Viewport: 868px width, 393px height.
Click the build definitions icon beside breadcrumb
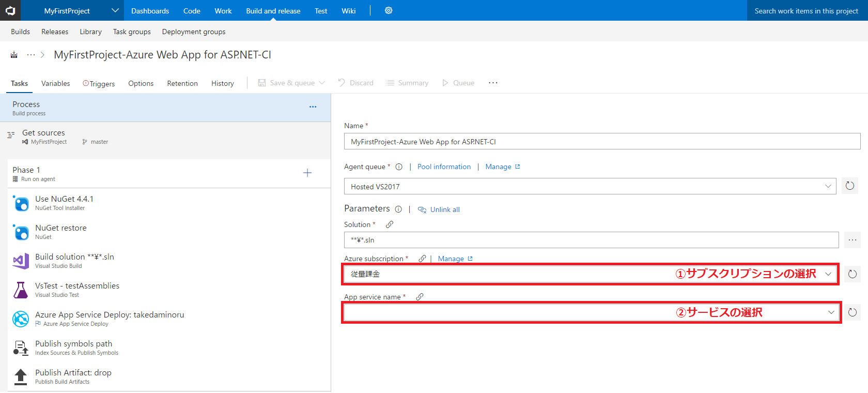point(14,54)
